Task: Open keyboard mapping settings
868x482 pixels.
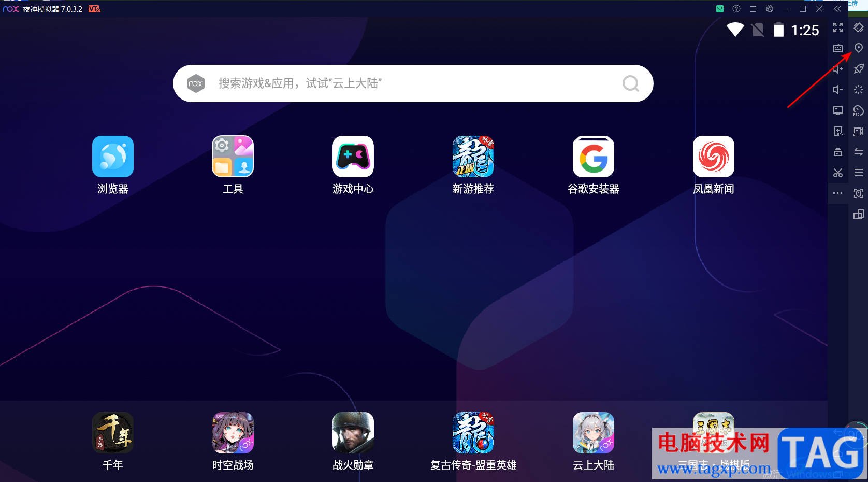Action: point(838,48)
